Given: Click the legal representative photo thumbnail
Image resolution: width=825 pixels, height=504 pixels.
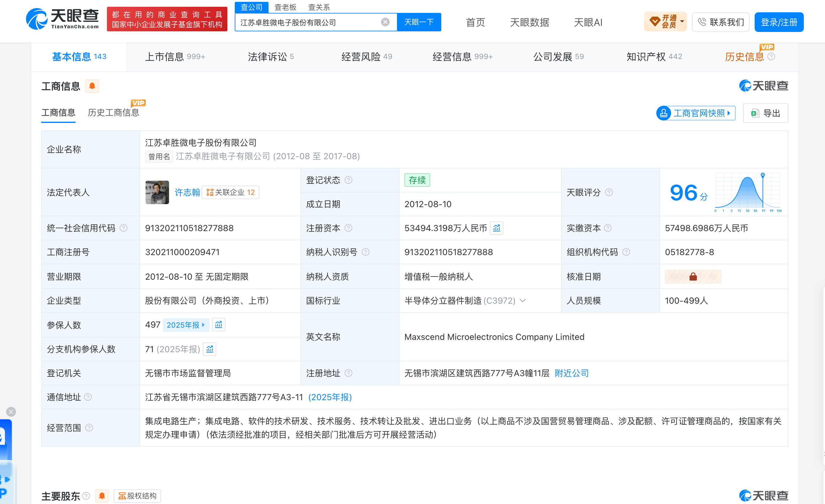Looking at the screenshot, I should pyautogui.click(x=157, y=192).
